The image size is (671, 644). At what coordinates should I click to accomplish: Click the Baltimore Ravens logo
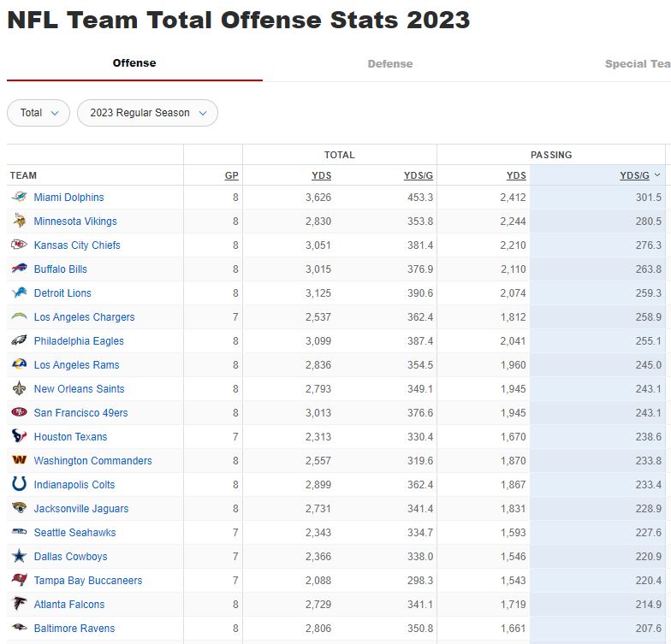[19, 628]
